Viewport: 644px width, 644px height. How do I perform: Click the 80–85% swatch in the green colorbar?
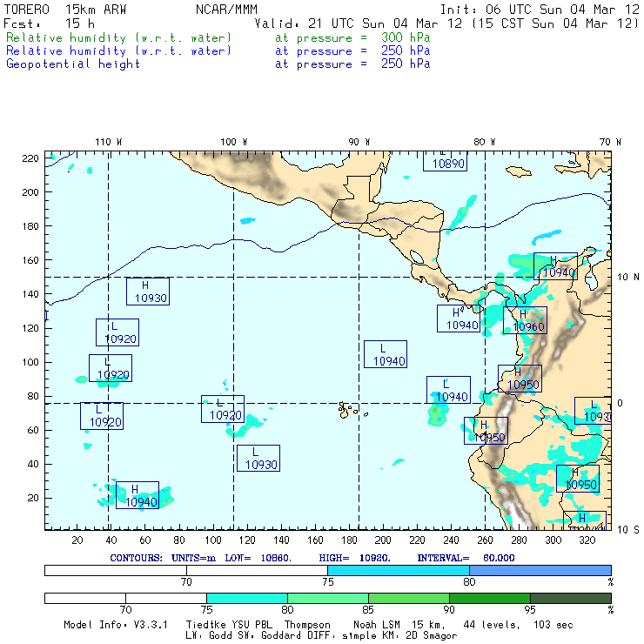328,598
